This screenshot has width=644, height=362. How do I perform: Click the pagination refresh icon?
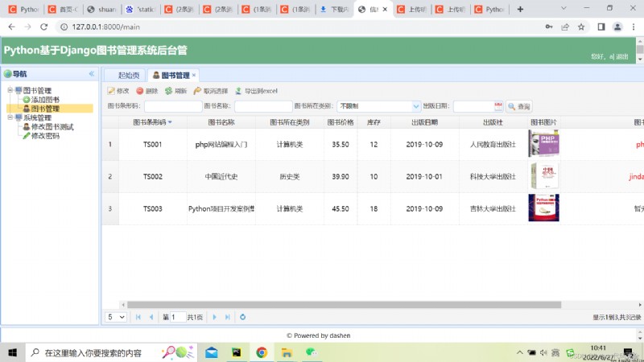coord(243,317)
